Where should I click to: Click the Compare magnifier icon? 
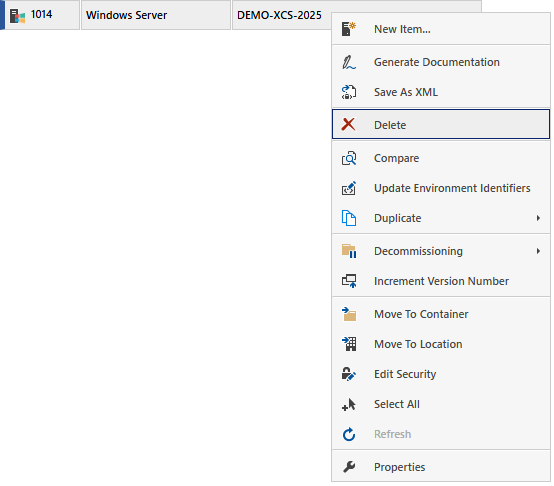(x=349, y=158)
